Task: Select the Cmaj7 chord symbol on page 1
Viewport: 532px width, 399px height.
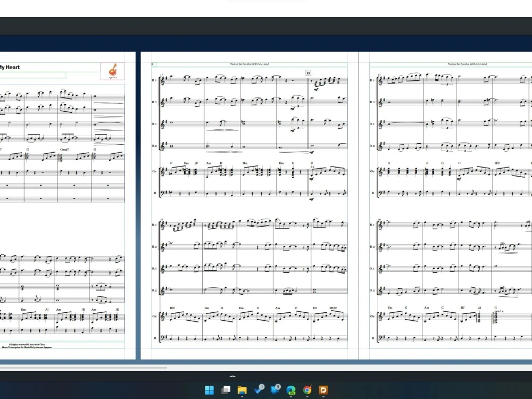Action: (64, 149)
